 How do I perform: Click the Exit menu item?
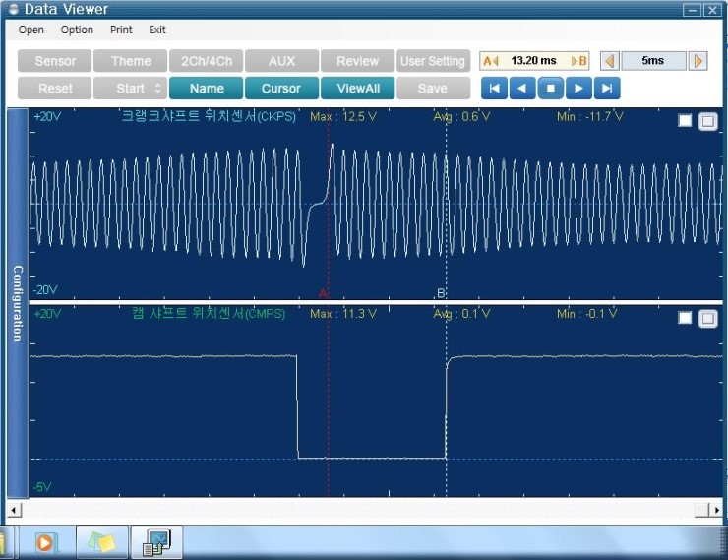[x=157, y=30]
